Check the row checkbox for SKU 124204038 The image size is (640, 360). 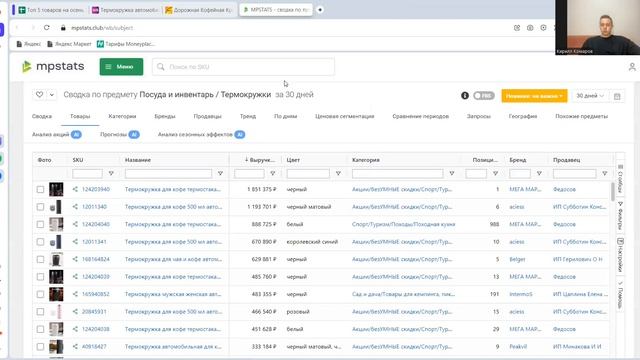point(40,329)
